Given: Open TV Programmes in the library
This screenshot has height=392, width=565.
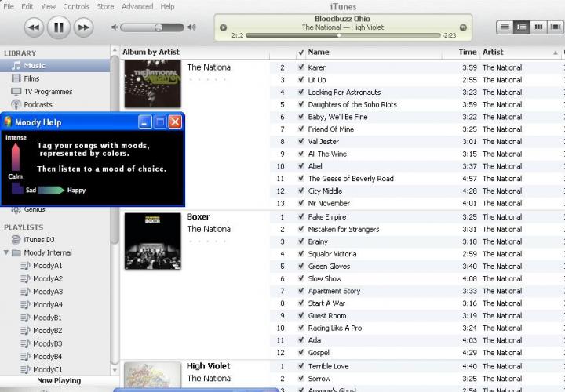Looking at the screenshot, I should click(x=55, y=92).
